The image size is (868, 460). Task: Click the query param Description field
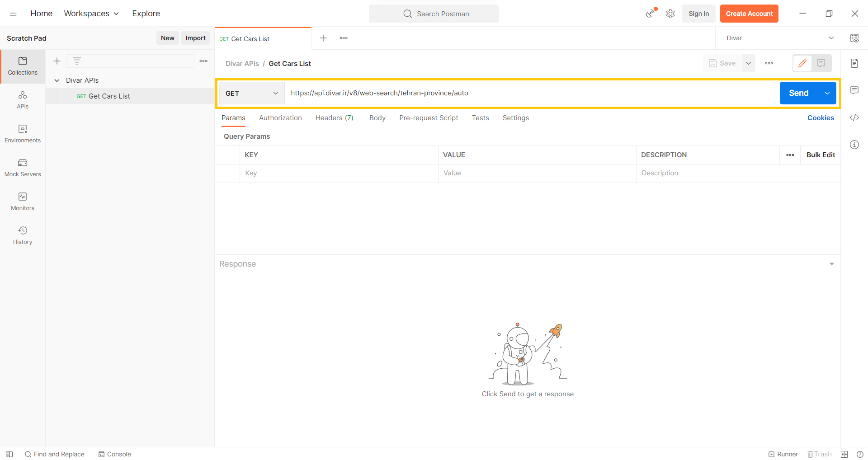pyautogui.click(x=738, y=173)
